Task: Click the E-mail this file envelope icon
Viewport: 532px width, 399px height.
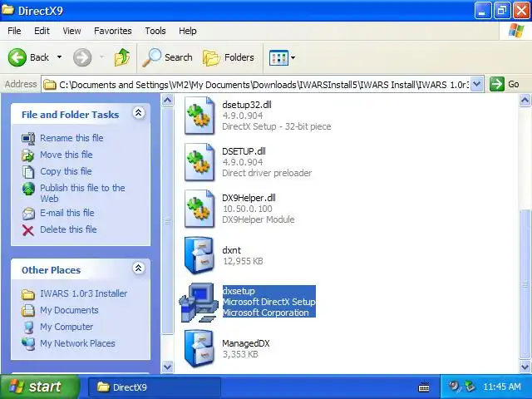Action: (28, 214)
